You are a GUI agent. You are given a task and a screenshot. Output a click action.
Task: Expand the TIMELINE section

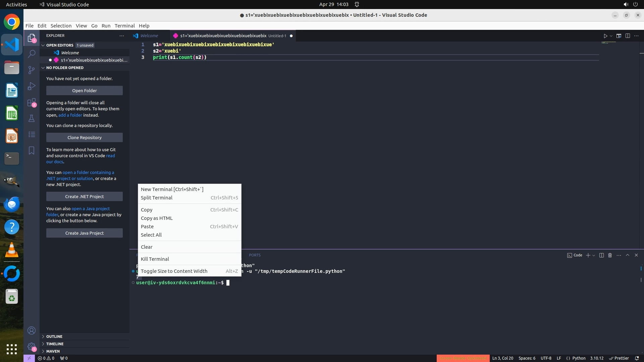click(x=55, y=344)
